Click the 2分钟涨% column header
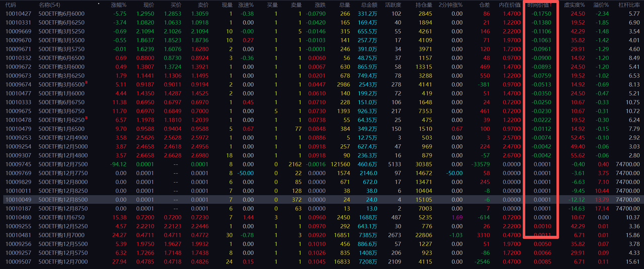 coord(451,5)
